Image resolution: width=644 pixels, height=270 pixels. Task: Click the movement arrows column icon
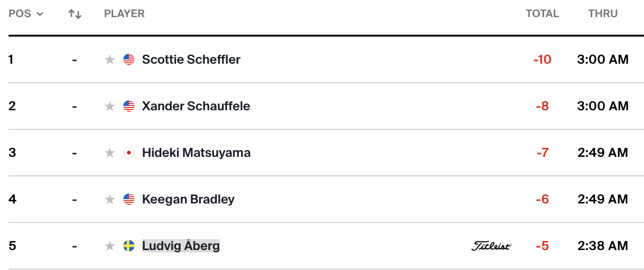coord(75,14)
